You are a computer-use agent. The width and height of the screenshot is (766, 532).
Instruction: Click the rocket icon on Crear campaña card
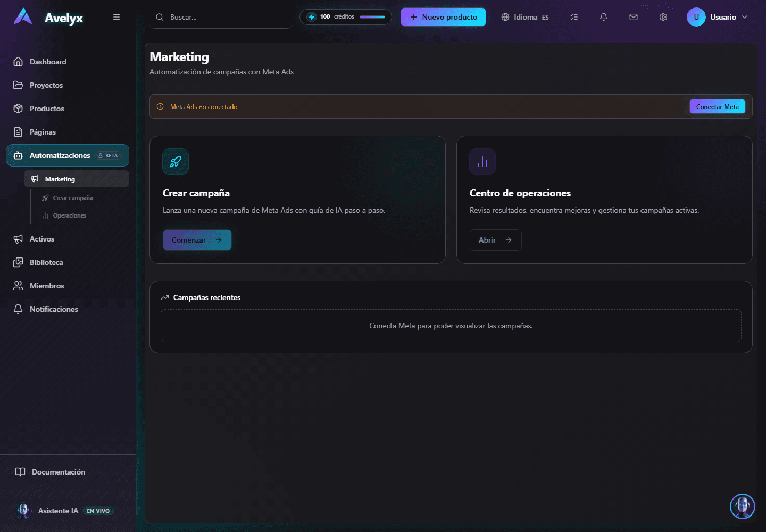click(176, 162)
